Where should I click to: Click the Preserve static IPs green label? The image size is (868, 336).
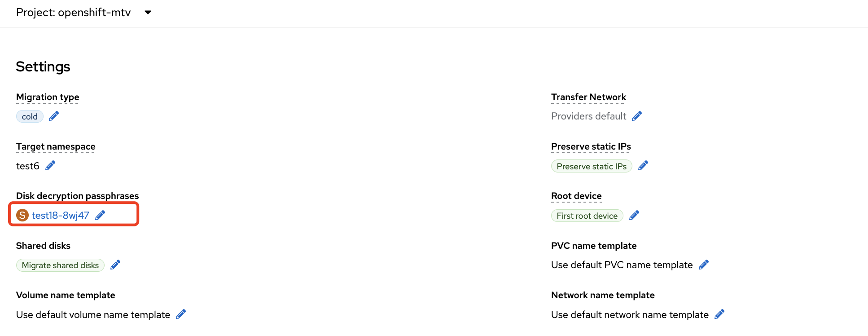[591, 167]
